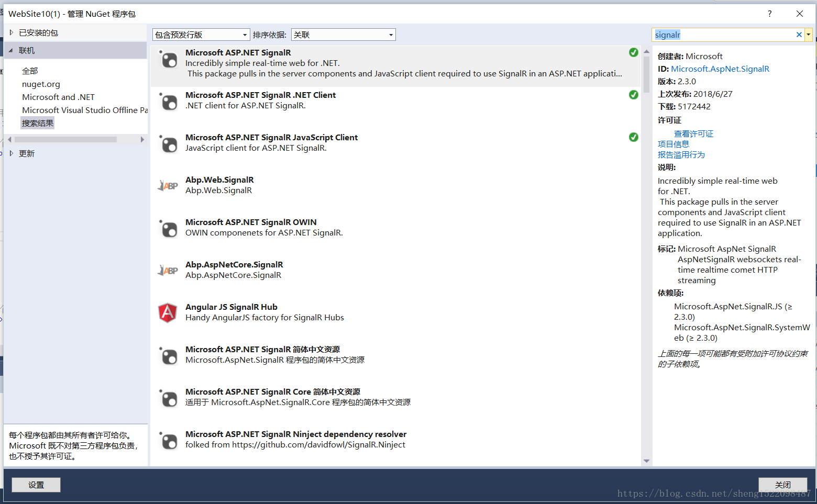The width and height of the screenshot is (817, 504).
Task: Select Angular JS SignalR Hub title
Action: (x=231, y=307)
